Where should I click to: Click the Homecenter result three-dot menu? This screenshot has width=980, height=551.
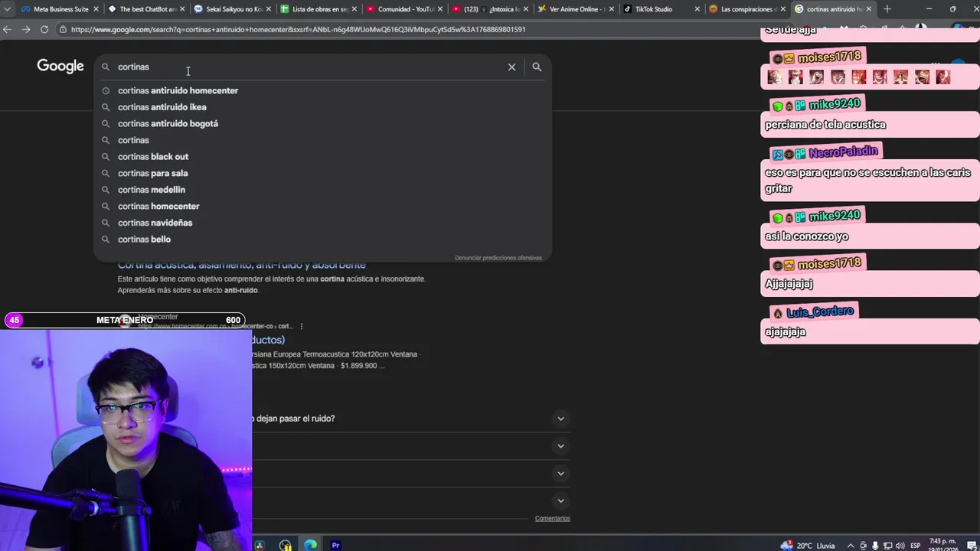click(302, 326)
